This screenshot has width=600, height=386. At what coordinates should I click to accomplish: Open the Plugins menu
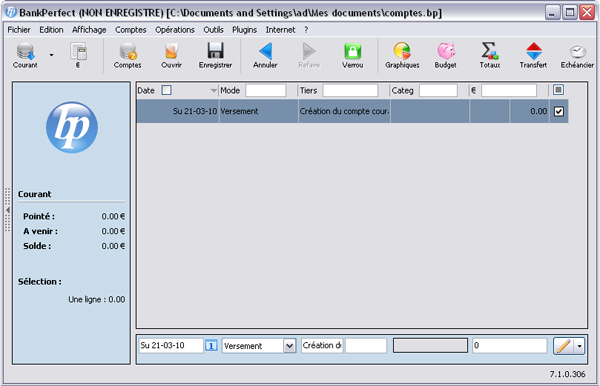[x=245, y=30]
